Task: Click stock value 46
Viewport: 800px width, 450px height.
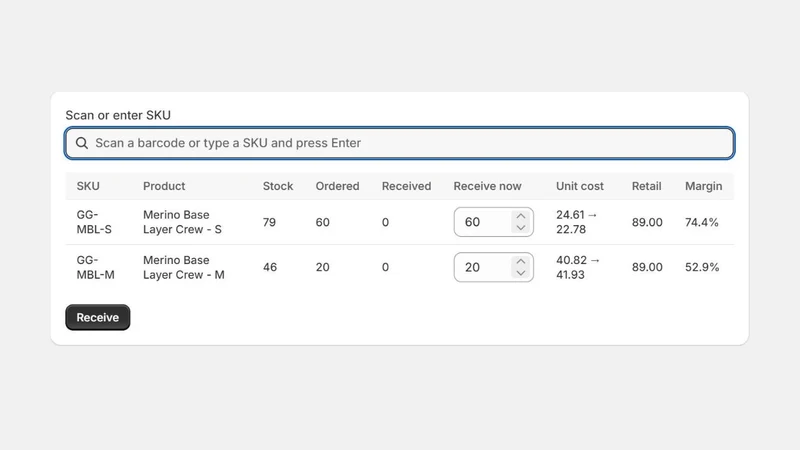Action: click(270, 267)
